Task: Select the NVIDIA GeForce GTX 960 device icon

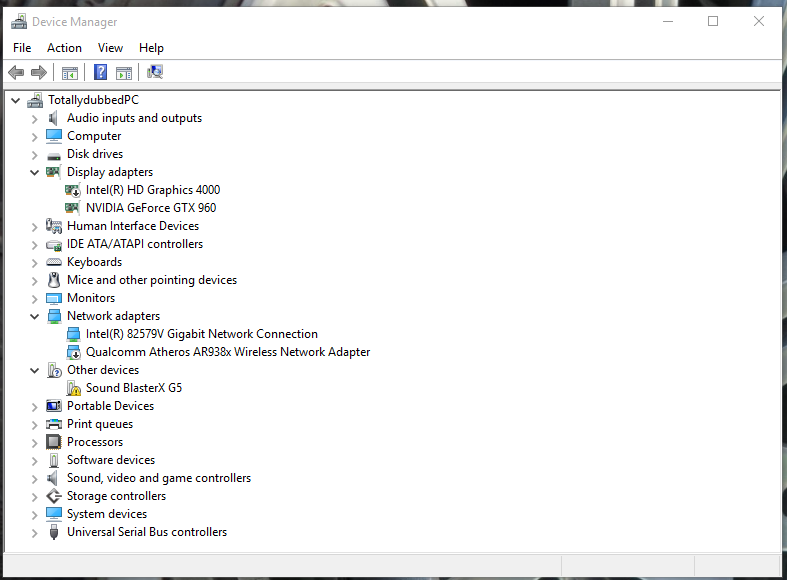Action: [73, 208]
